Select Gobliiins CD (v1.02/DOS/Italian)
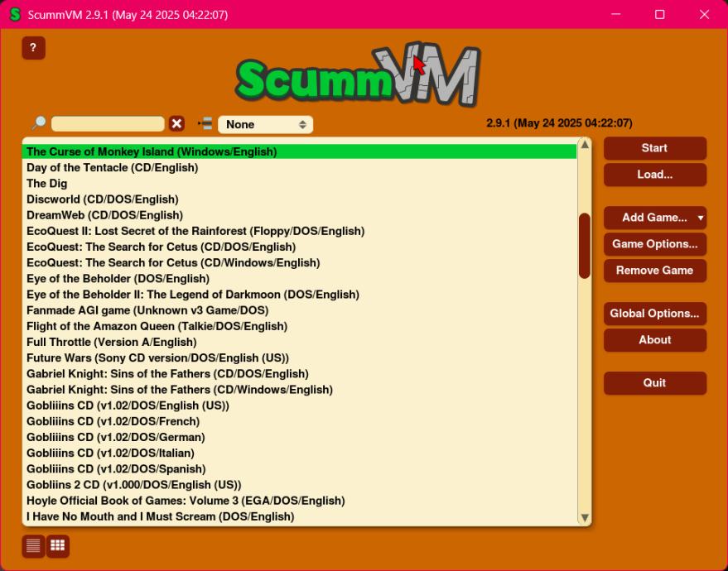Image resolution: width=728 pixels, height=571 pixels. click(x=299, y=453)
